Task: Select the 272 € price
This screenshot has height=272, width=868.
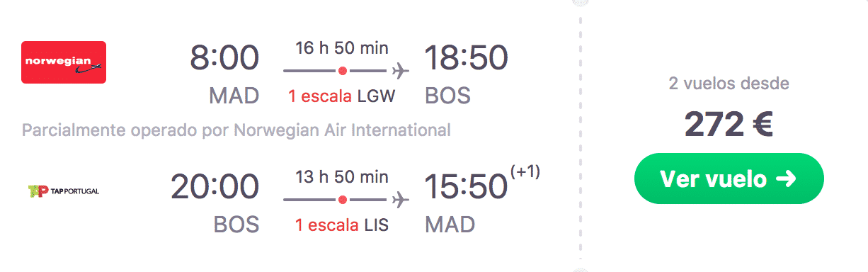Action: (729, 125)
